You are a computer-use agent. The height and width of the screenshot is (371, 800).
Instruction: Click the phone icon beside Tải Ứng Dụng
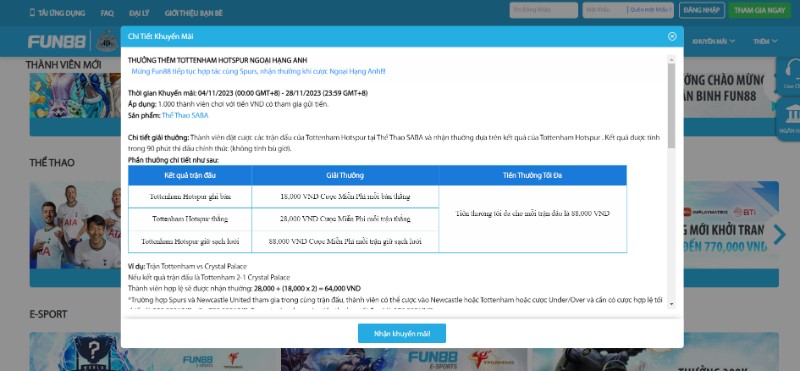click(x=33, y=13)
